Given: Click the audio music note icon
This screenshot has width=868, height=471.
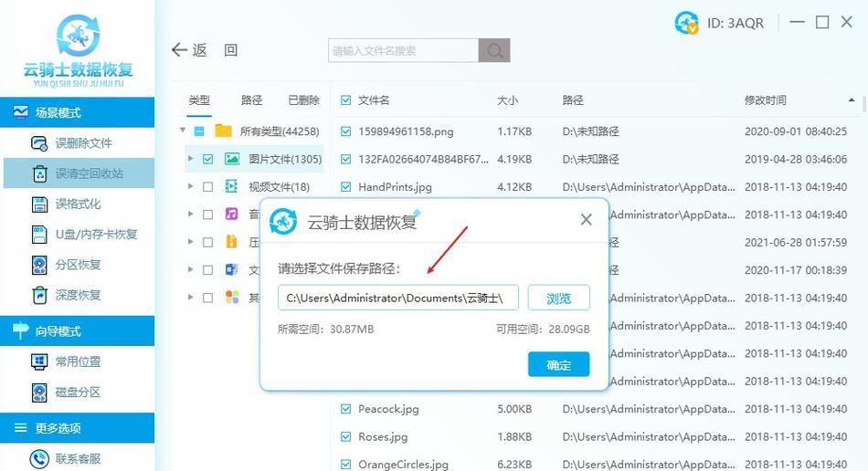Looking at the screenshot, I should click(x=231, y=214).
